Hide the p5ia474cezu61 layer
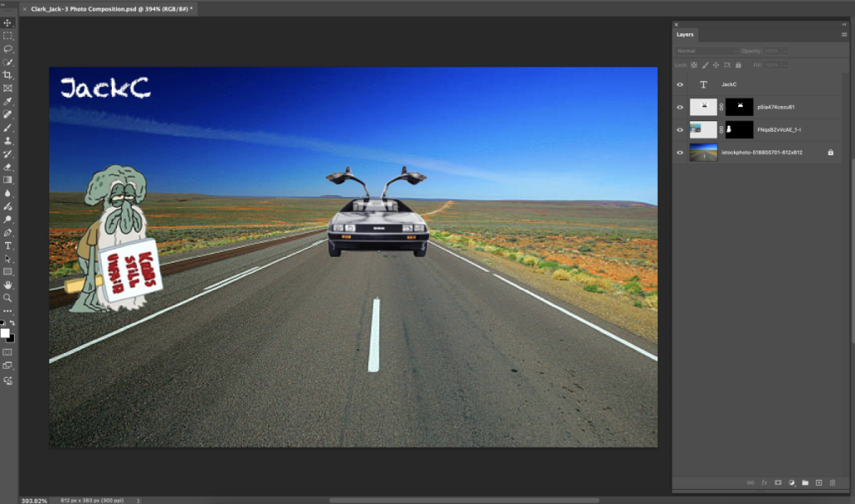The image size is (855, 504). point(680,108)
